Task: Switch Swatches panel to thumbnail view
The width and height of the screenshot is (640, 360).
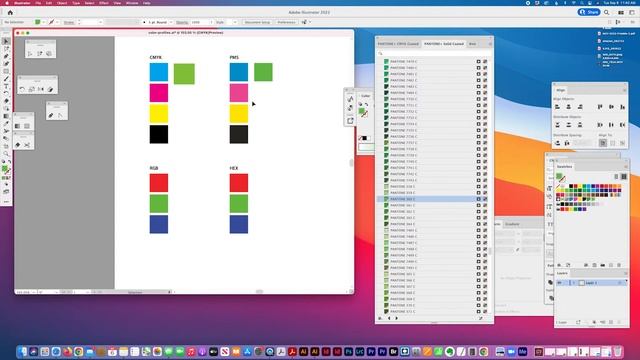Action: pyautogui.click(x=624, y=177)
